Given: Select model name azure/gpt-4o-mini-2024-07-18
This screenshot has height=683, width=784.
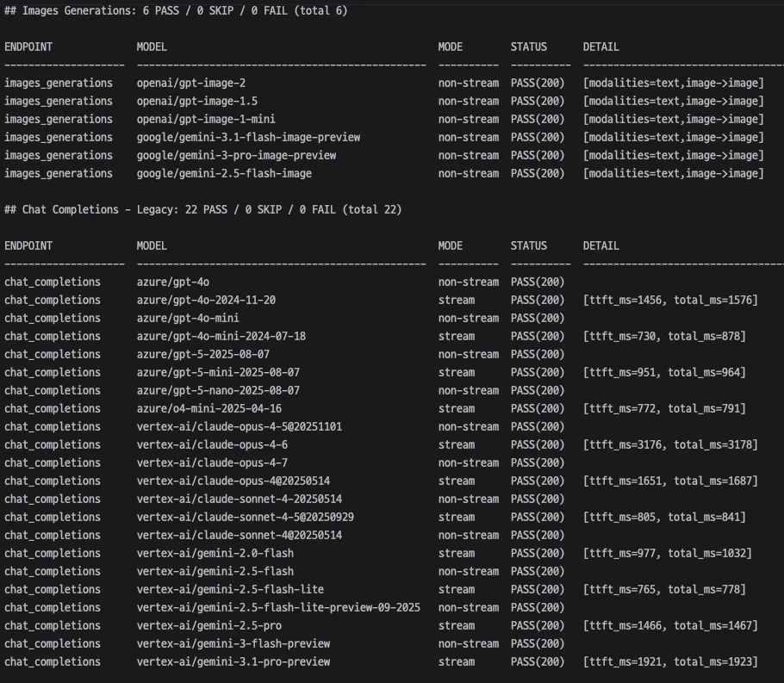Looking at the screenshot, I should [221, 336].
